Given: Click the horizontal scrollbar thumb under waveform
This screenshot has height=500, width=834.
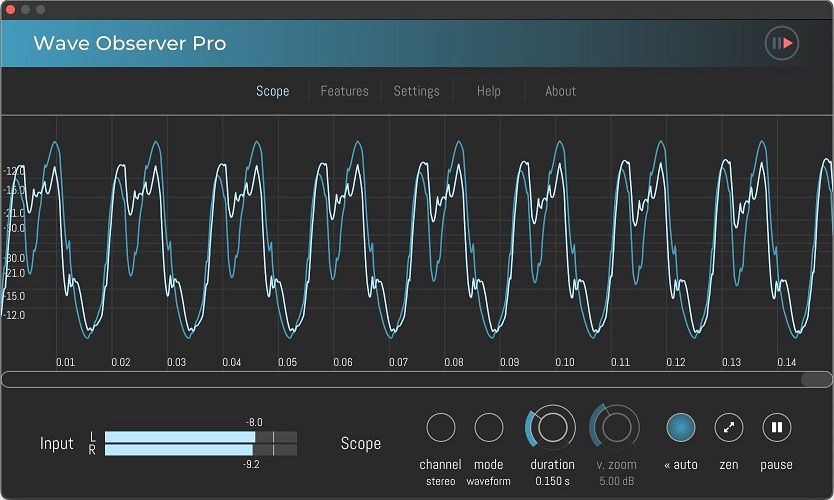Looking at the screenshot, I should (x=815, y=379).
